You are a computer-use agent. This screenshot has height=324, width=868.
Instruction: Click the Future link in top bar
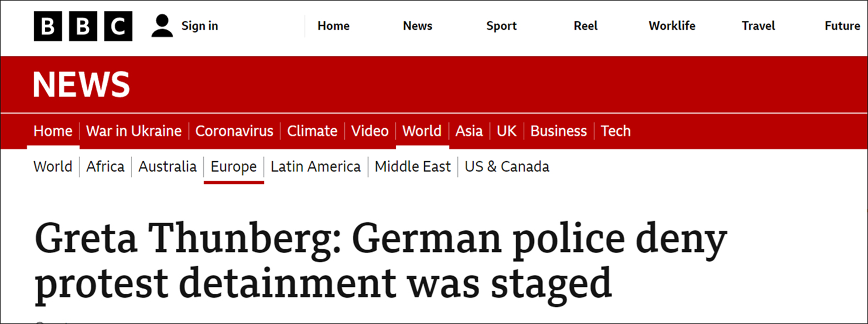pyautogui.click(x=842, y=26)
